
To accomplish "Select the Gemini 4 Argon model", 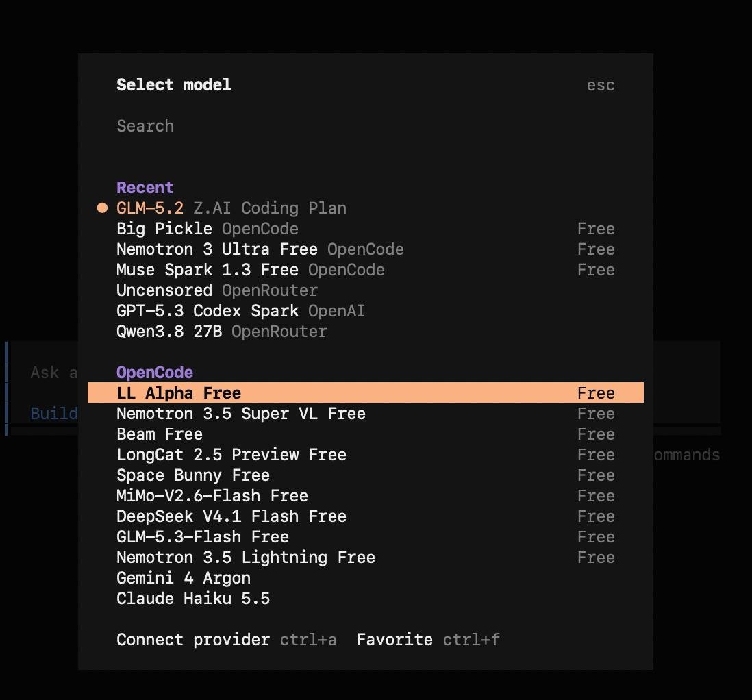I will (366, 579).
